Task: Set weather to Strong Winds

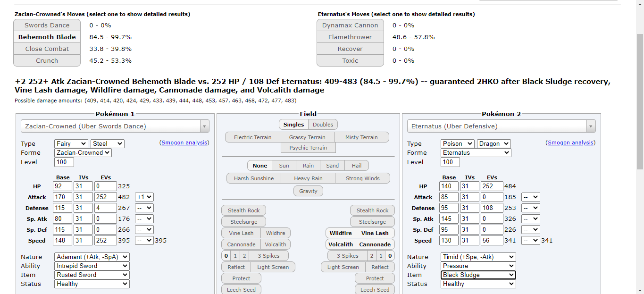Action: (363, 178)
